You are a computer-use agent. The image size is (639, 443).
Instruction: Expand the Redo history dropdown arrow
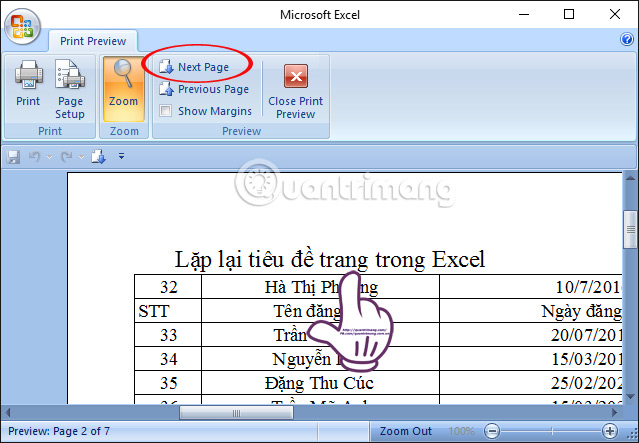[x=81, y=157]
